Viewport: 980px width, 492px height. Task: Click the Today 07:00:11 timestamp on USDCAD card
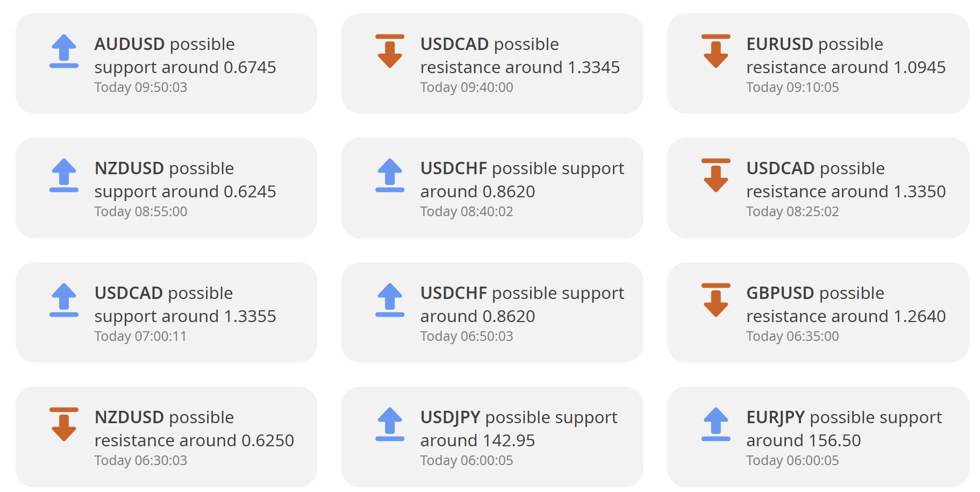140,336
